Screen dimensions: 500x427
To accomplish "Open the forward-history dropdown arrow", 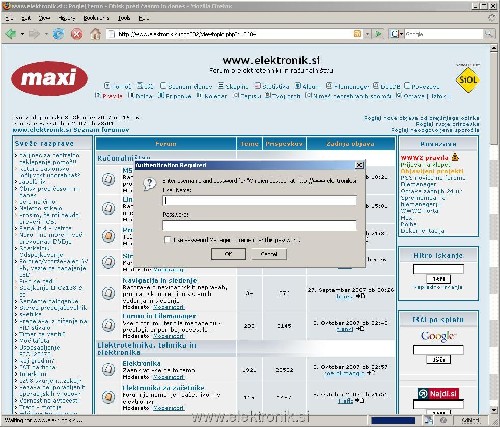I will (x=46, y=34).
